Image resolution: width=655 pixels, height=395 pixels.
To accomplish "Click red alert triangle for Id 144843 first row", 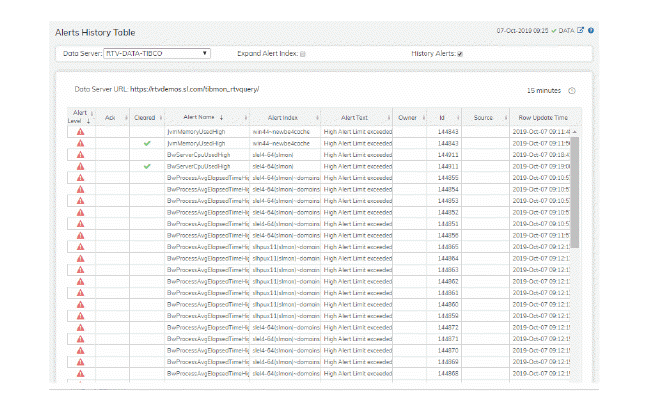I will pyautogui.click(x=81, y=132).
